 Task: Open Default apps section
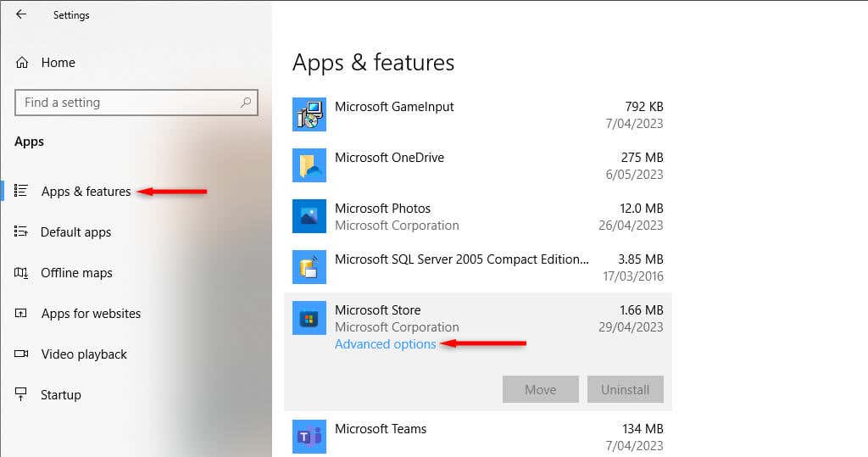[x=75, y=232]
